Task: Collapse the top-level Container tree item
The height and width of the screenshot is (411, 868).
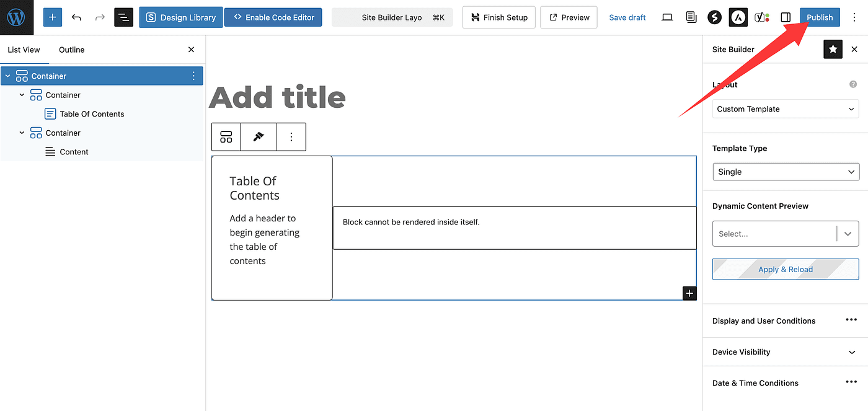Action: point(7,76)
